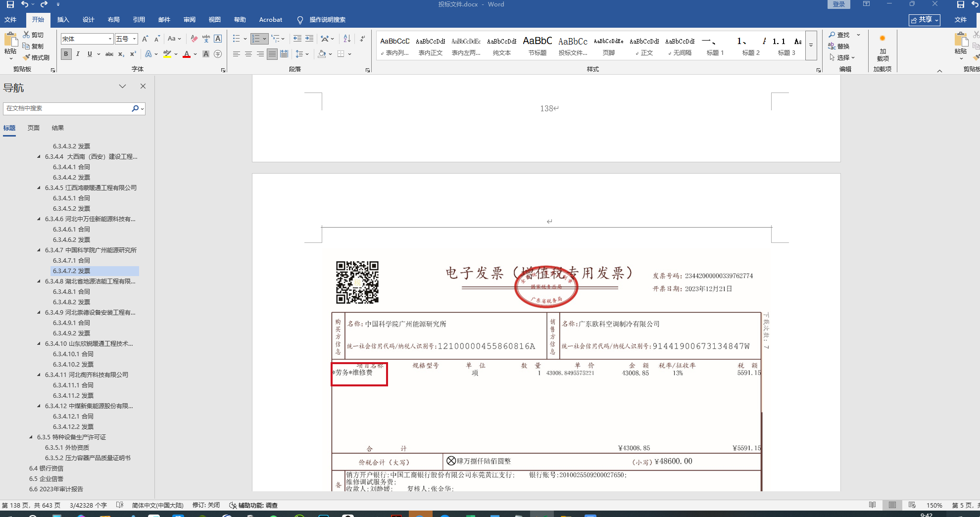Apply the red font color

[187, 54]
